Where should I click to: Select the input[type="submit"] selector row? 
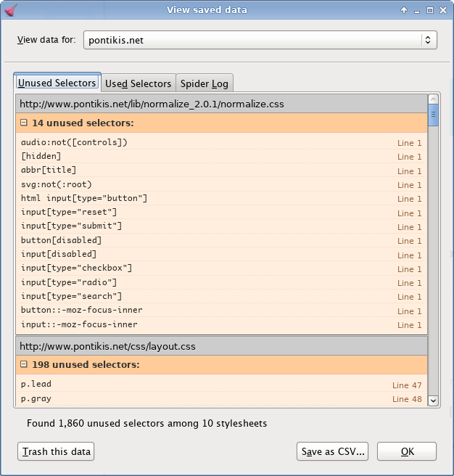pos(221,226)
